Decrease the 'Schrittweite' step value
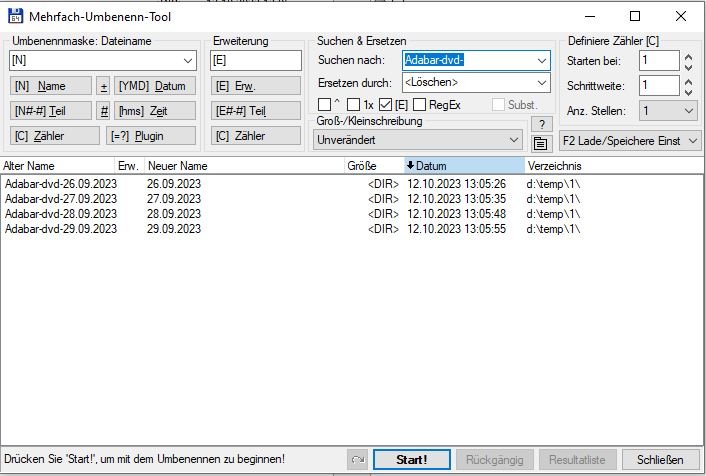This screenshot has width=706, height=476. pyautogui.click(x=688, y=91)
